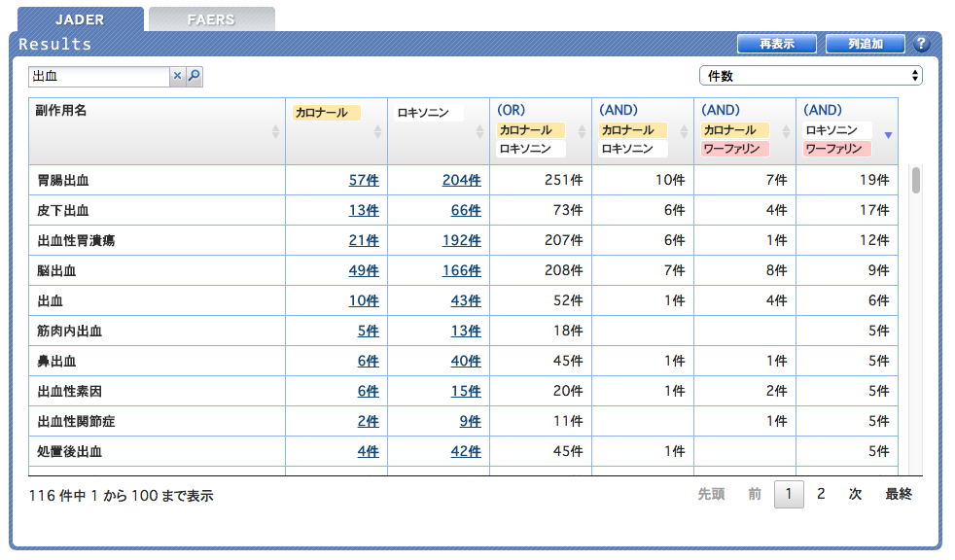Open the help question mark icon
The height and width of the screenshot is (560, 955).
922,44
